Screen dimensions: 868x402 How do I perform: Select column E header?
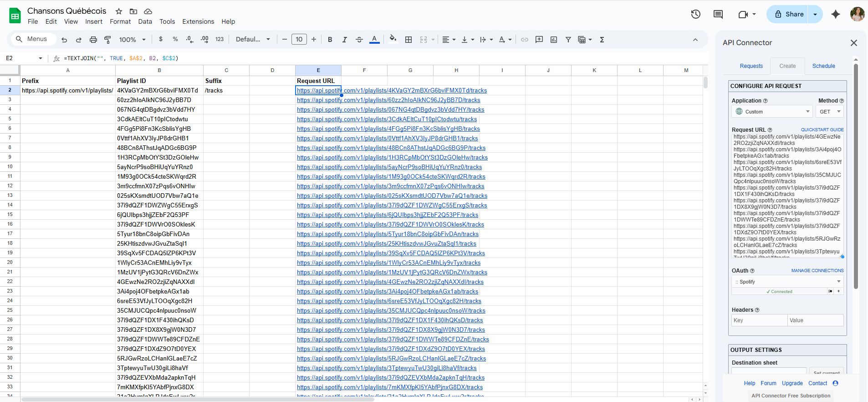tap(318, 70)
